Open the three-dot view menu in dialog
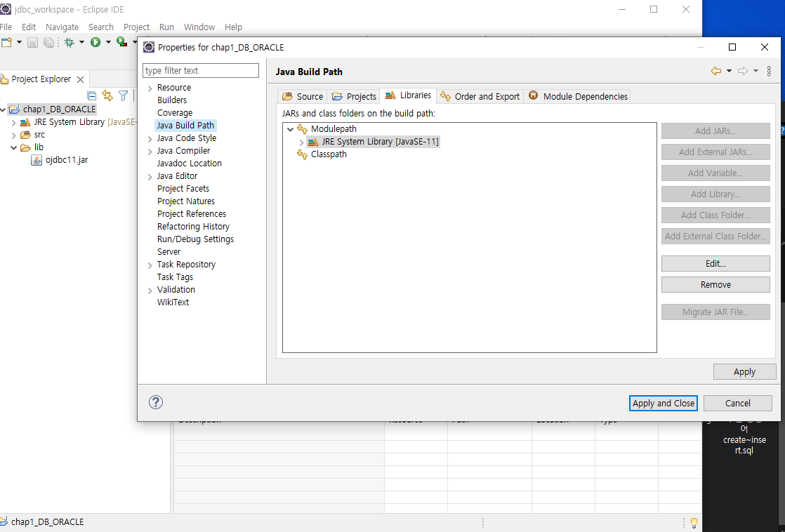Viewport: 785px width, 532px height. (x=769, y=71)
